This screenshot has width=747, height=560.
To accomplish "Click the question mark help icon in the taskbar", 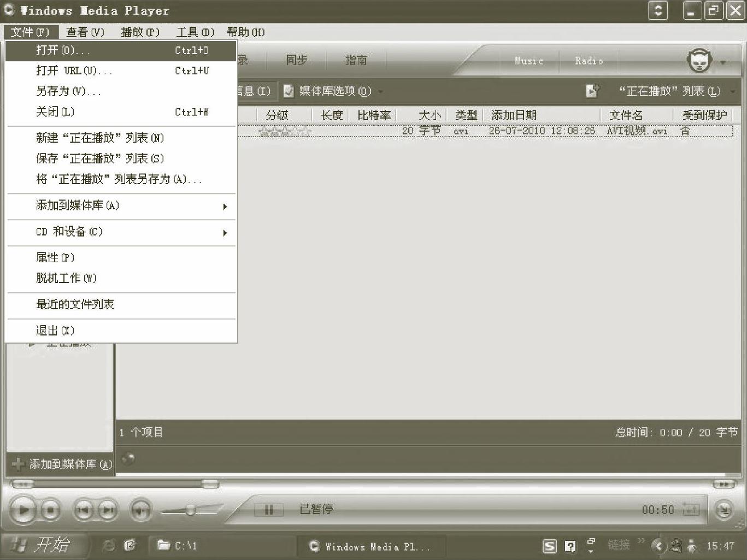I will tap(570, 546).
